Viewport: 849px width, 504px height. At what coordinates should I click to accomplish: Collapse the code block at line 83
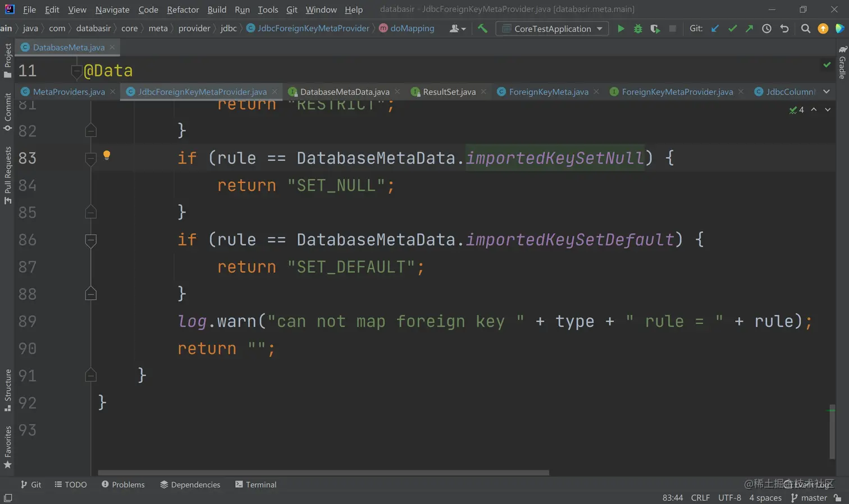[x=90, y=158]
